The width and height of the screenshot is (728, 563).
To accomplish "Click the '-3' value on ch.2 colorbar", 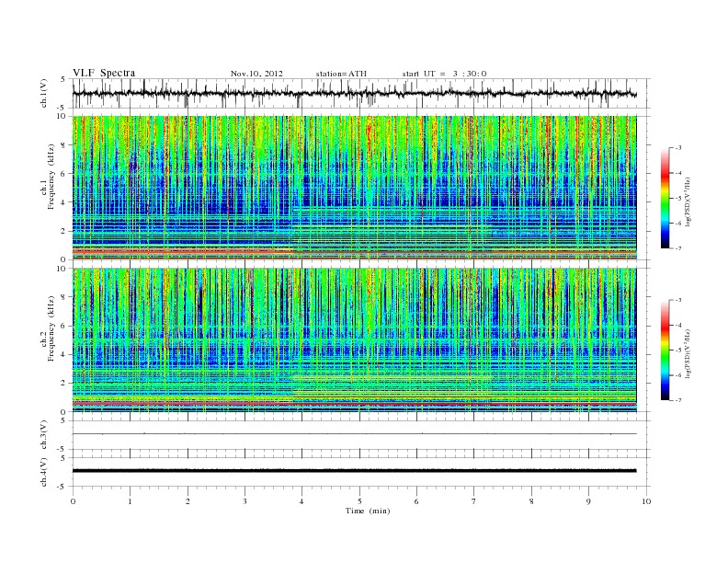I will pyautogui.click(x=678, y=300).
